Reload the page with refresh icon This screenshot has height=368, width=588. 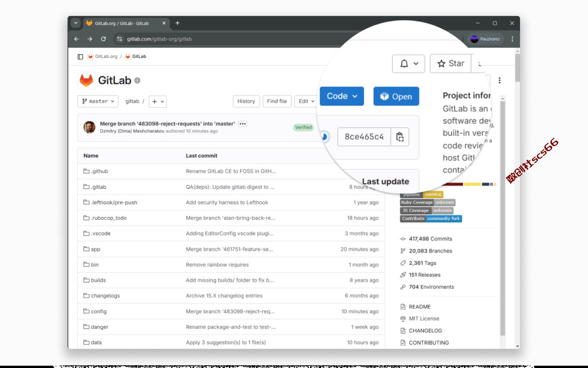coord(103,39)
